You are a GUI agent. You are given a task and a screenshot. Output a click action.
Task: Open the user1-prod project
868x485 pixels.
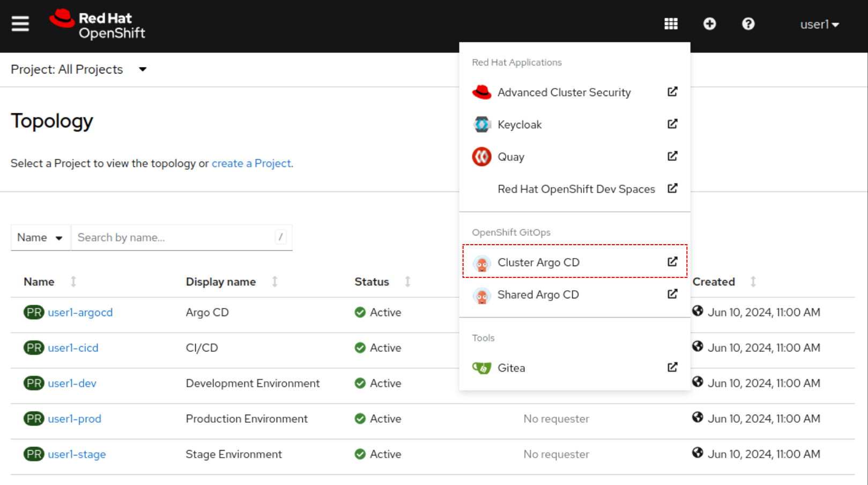pos(75,418)
